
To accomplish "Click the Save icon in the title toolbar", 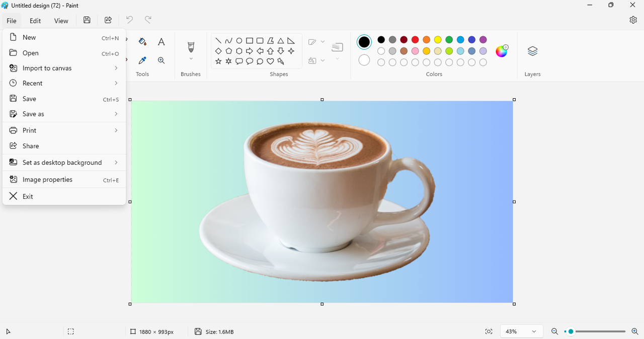I will pyautogui.click(x=87, y=20).
